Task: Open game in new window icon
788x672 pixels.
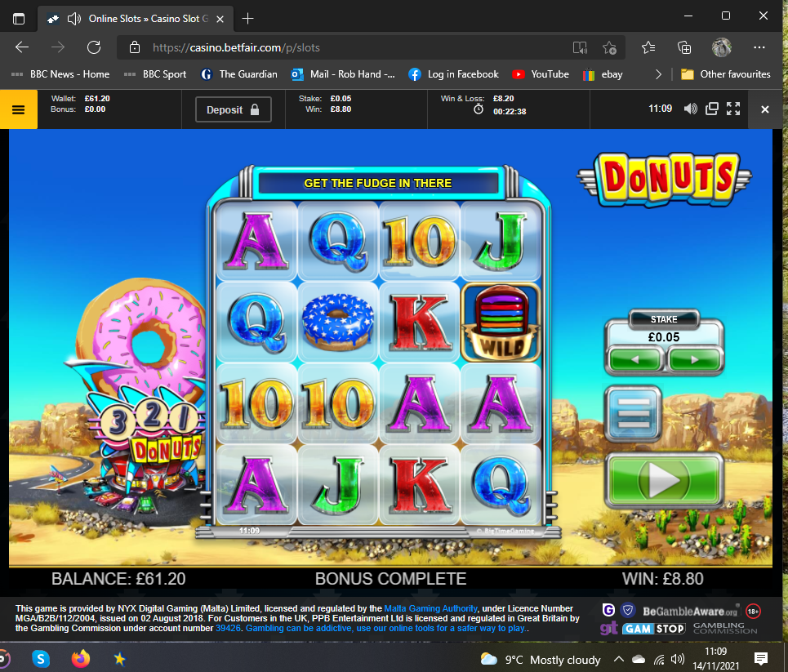Action: click(x=712, y=109)
